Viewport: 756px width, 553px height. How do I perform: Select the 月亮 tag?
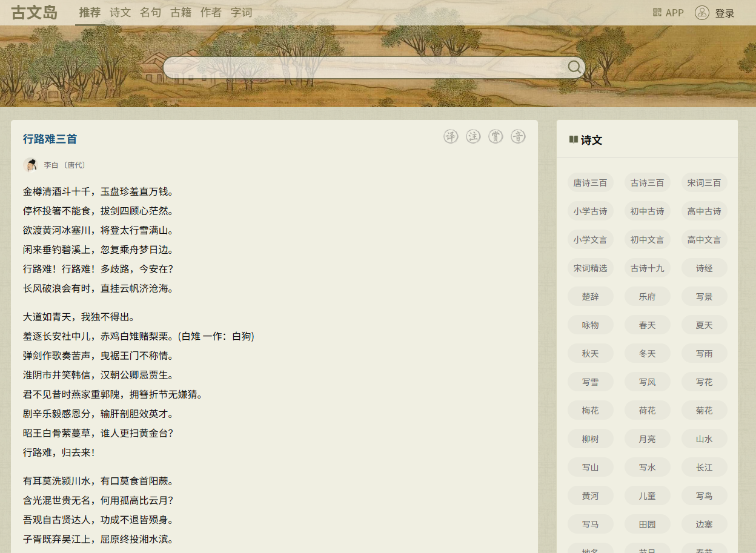point(648,439)
